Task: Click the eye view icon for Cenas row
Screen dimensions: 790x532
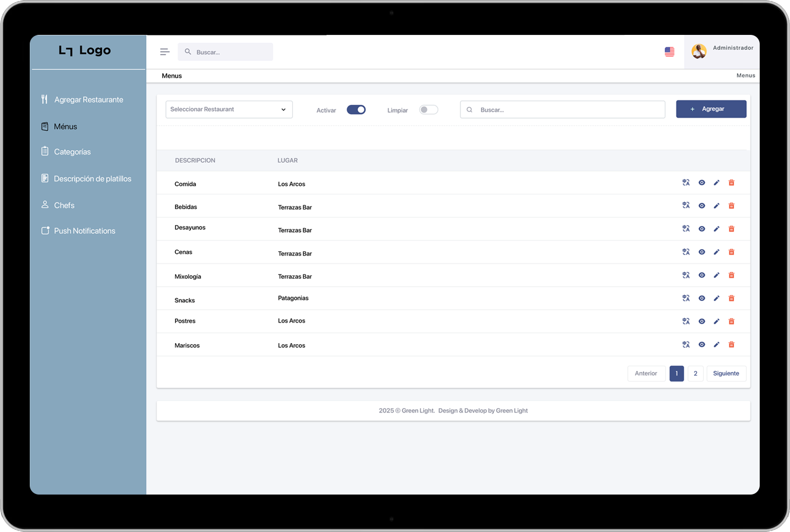Action: click(702, 252)
